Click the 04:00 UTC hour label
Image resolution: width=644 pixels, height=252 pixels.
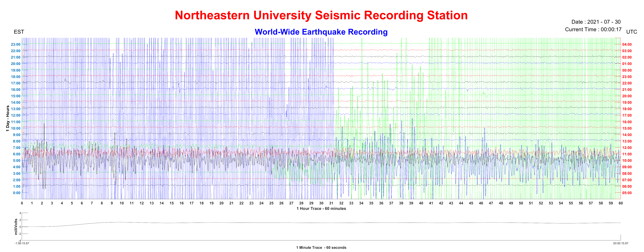[x=627, y=44]
